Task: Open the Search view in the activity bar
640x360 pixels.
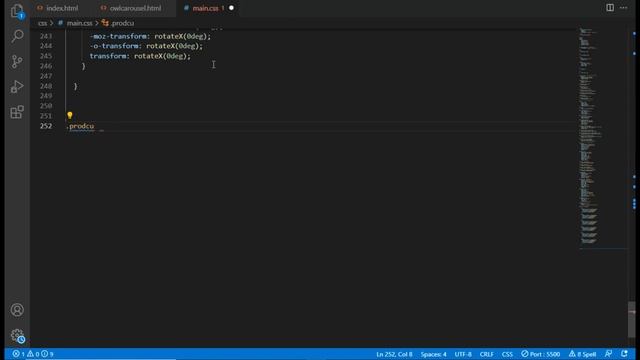Action: [x=17, y=36]
